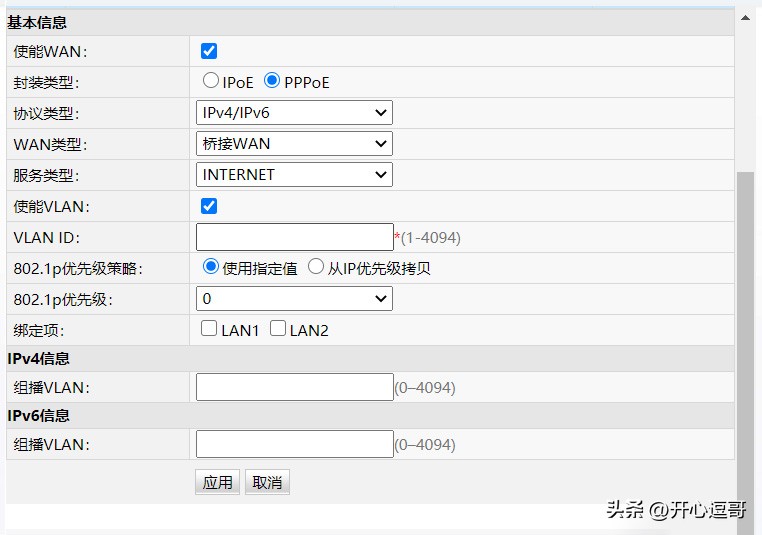Select the PPPoE encapsulation radio button
The image size is (762, 535).
[x=272, y=80]
